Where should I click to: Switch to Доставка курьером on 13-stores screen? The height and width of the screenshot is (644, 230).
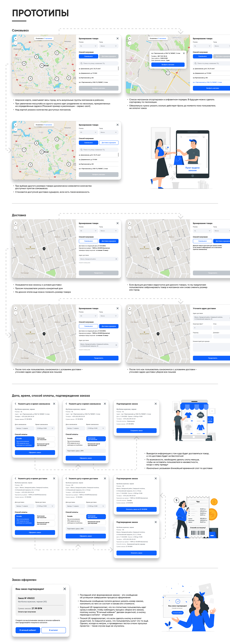click(109, 143)
